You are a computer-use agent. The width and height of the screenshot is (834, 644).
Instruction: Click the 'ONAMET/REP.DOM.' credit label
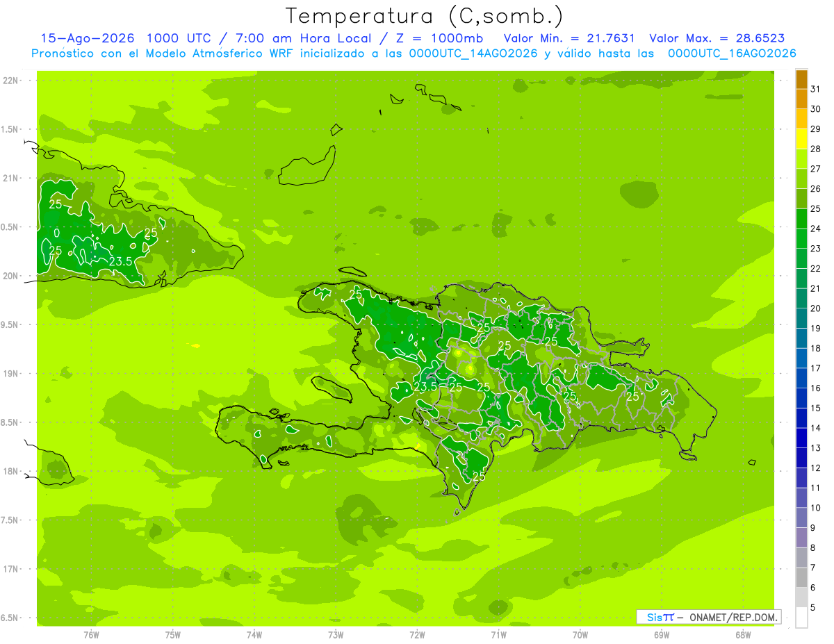[x=732, y=617]
